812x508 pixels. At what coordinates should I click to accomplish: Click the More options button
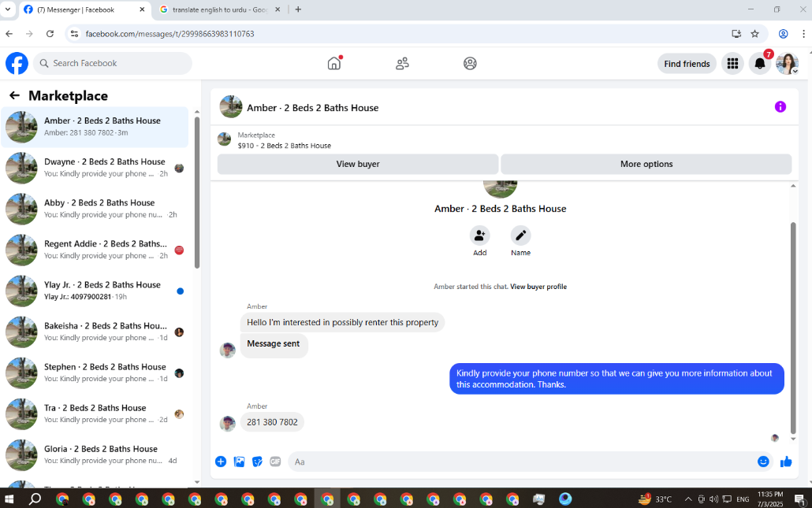[646, 164]
